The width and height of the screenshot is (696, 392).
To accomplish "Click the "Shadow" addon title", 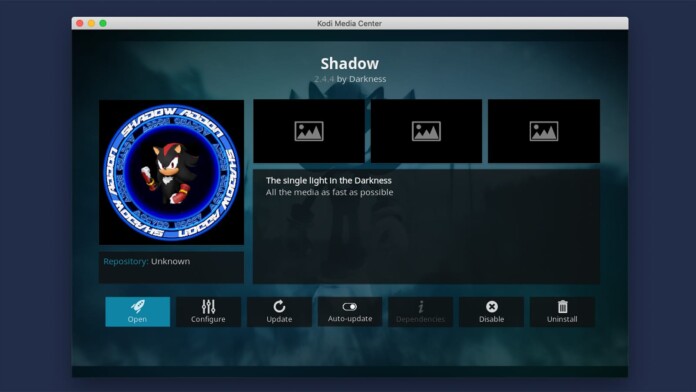I will (x=350, y=63).
